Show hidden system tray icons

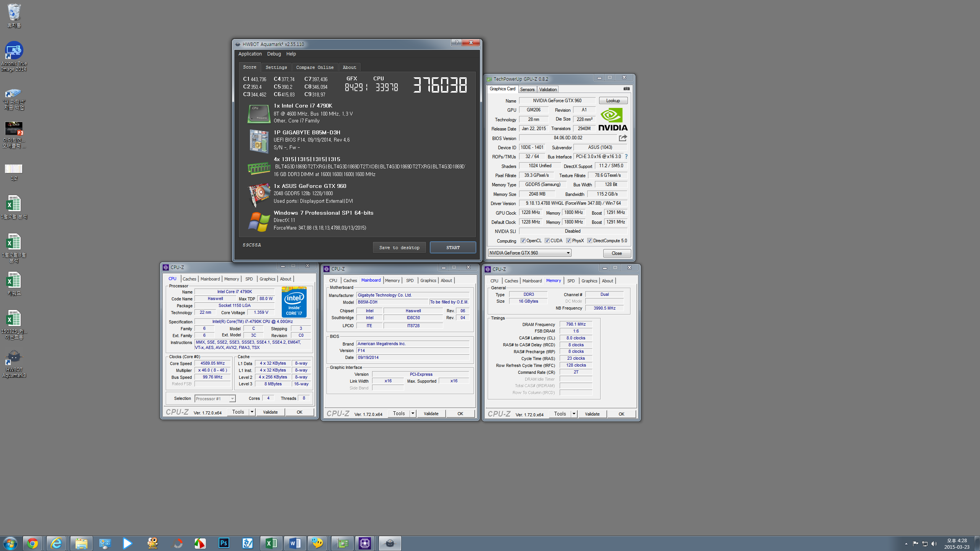(906, 544)
